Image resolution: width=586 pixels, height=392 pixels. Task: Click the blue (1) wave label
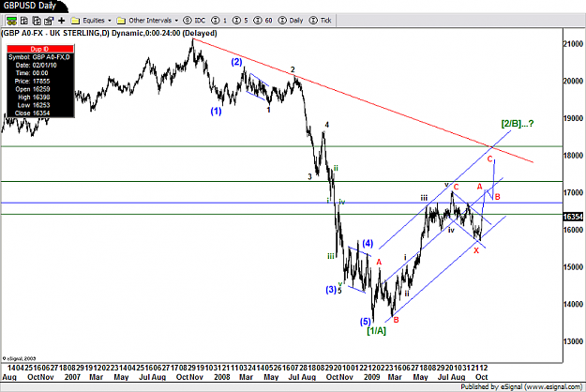[216, 111]
